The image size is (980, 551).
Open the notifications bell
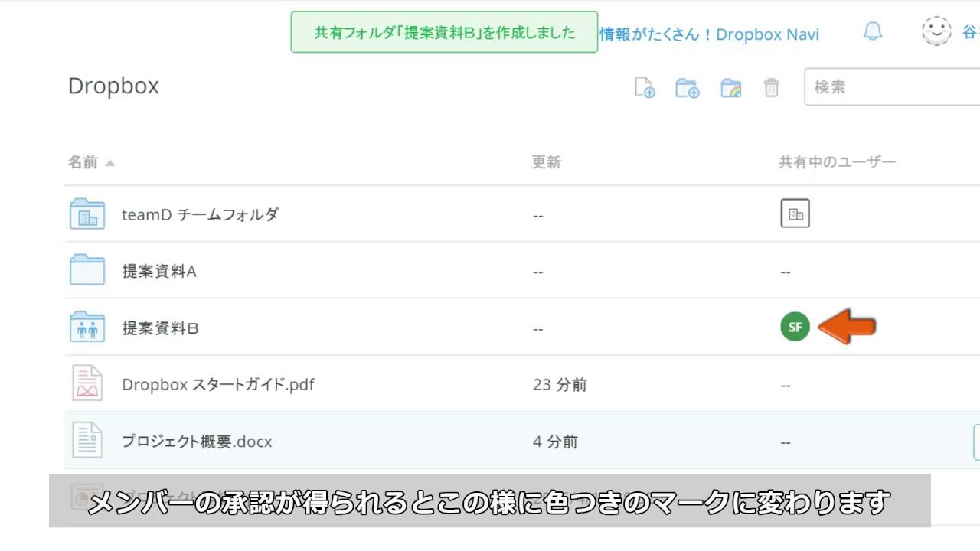[x=873, y=31]
